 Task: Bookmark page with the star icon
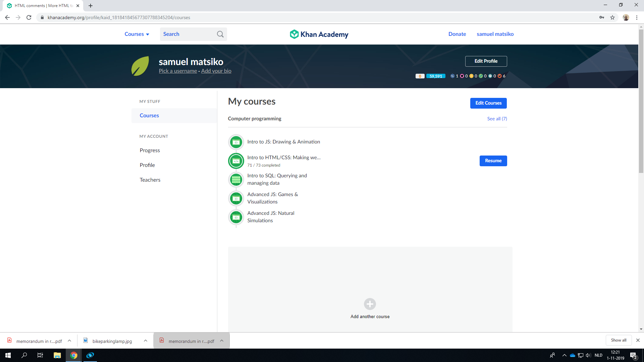pos(612,17)
